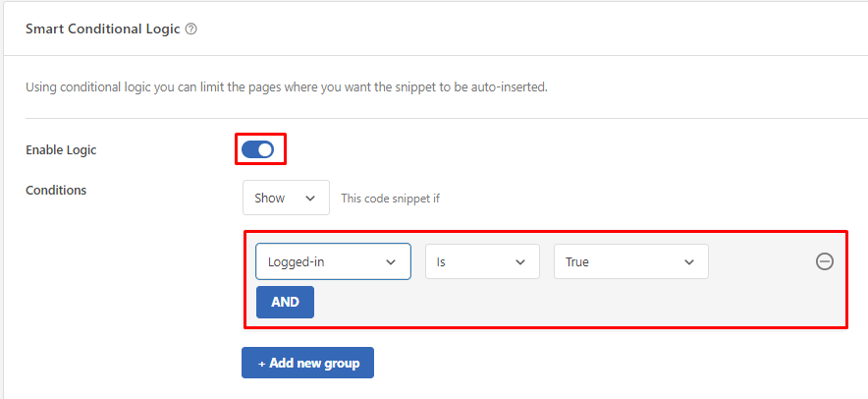
Task: Click the Conditions label
Action: (56, 191)
